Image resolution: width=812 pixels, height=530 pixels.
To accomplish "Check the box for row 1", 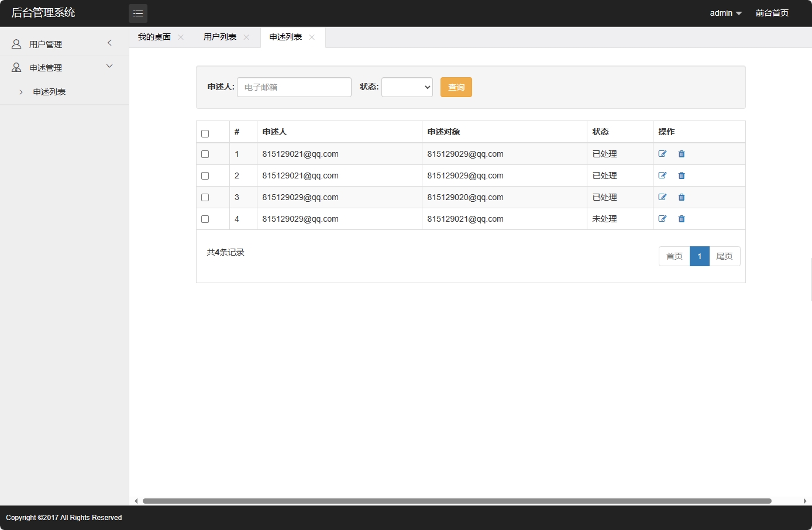I will coord(205,154).
